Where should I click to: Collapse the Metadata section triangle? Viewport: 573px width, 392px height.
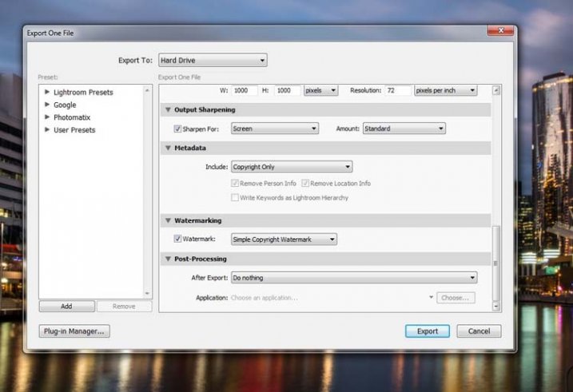pos(169,148)
